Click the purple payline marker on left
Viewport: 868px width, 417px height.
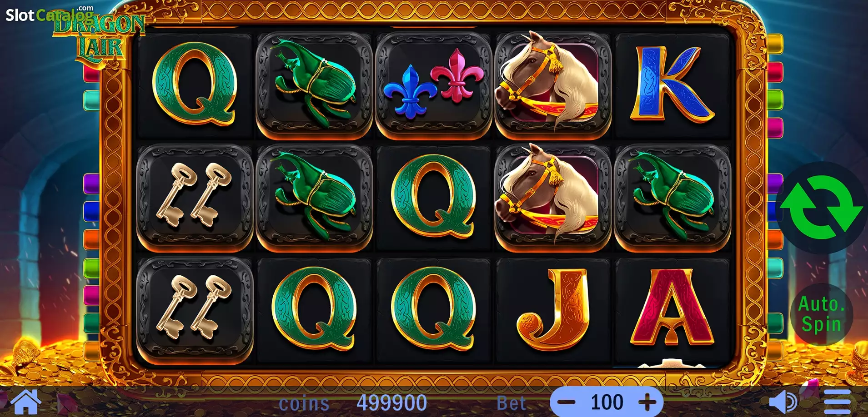[x=91, y=183]
